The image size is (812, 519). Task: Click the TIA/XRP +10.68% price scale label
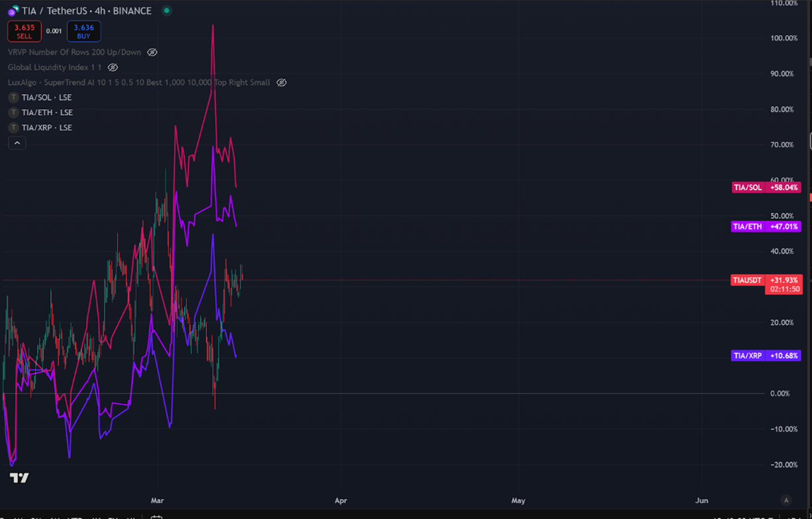point(766,355)
